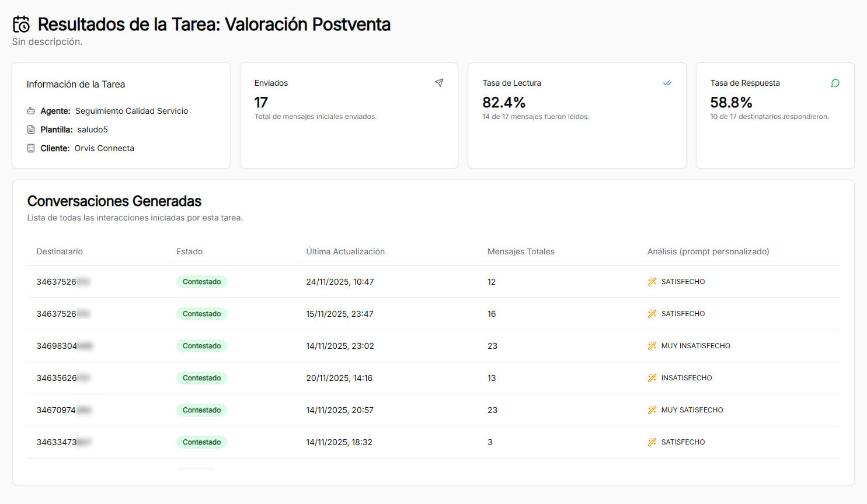Image resolution: width=867 pixels, height=504 pixels.
Task: Click the calendar-clock icon beside the page title
Action: 21,24
